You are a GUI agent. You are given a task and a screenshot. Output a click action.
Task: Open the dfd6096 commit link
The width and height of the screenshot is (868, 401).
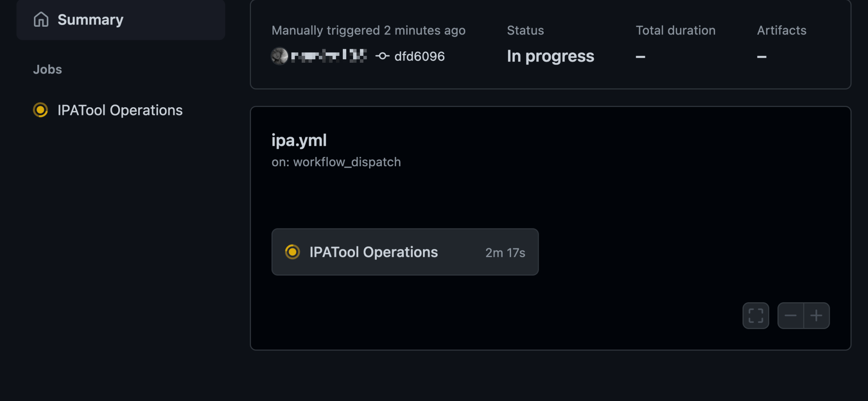pyautogui.click(x=419, y=56)
